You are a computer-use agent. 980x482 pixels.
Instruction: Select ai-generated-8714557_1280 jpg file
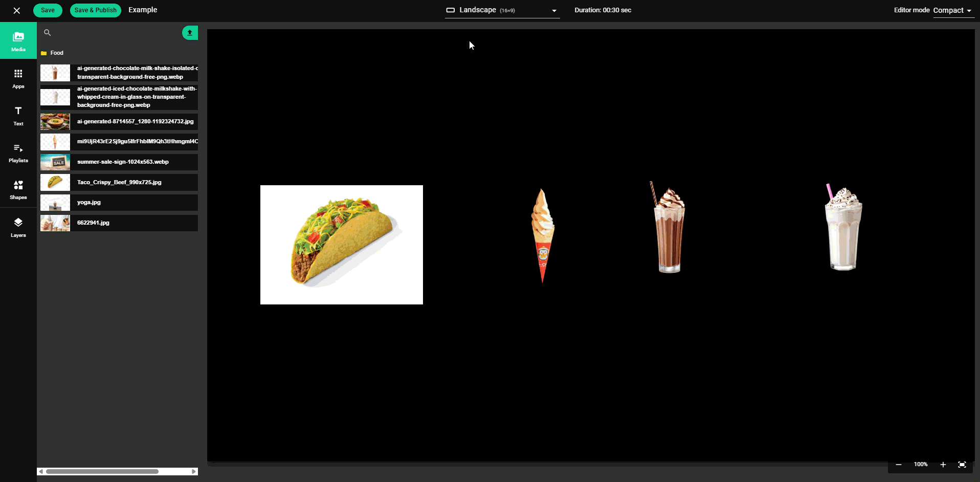[119, 122]
